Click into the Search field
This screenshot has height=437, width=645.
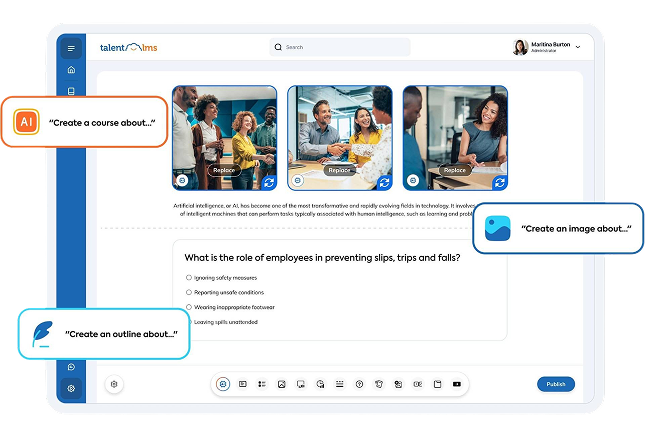(340, 47)
